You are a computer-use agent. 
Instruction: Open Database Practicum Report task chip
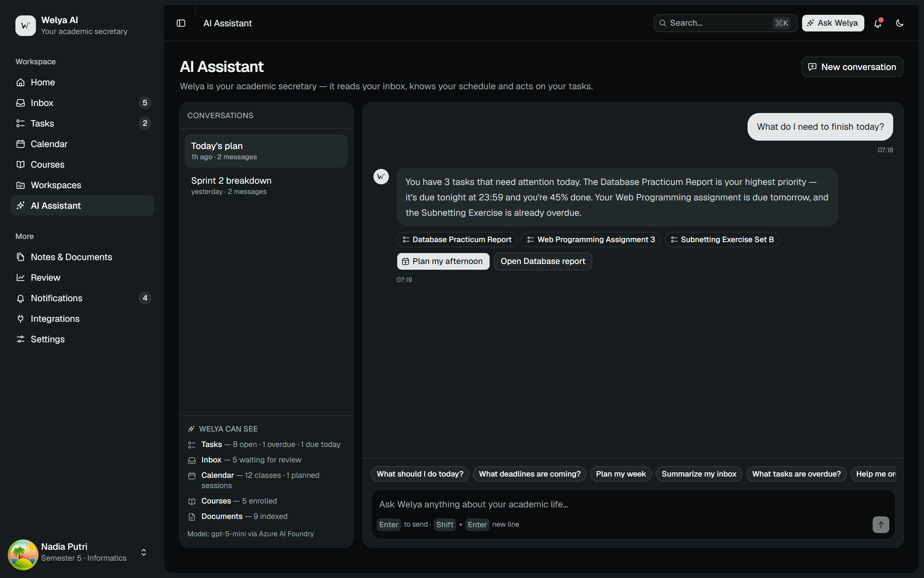tap(457, 240)
